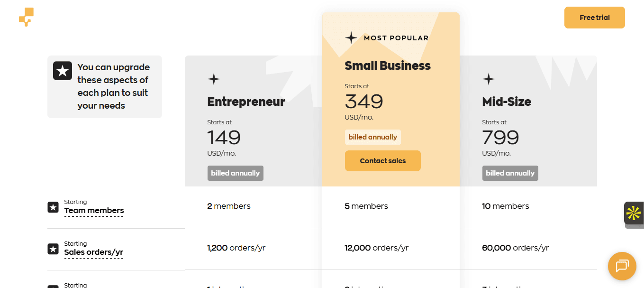Viewport: 644px width, 288px height.
Task: Click the Contact sales button
Action: pos(382,161)
